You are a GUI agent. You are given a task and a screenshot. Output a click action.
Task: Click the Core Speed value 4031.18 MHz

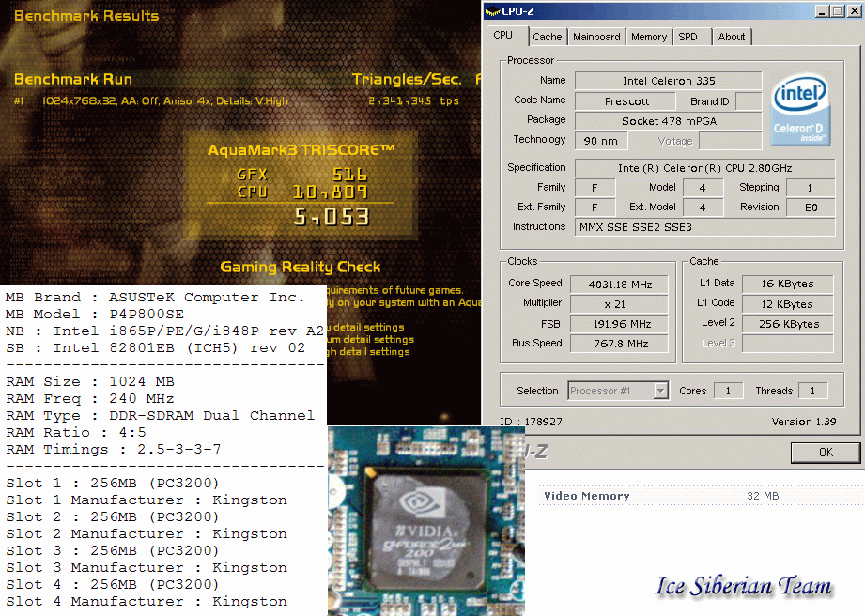click(x=619, y=285)
